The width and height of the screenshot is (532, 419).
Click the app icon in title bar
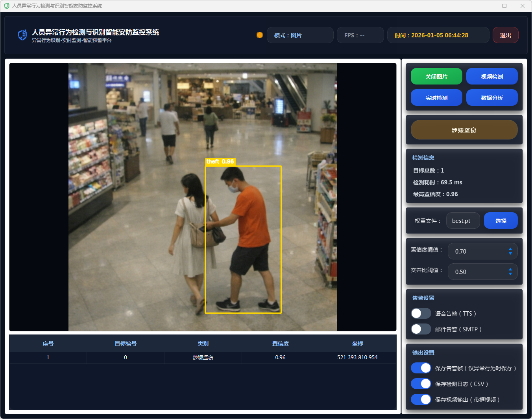(6, 6)
